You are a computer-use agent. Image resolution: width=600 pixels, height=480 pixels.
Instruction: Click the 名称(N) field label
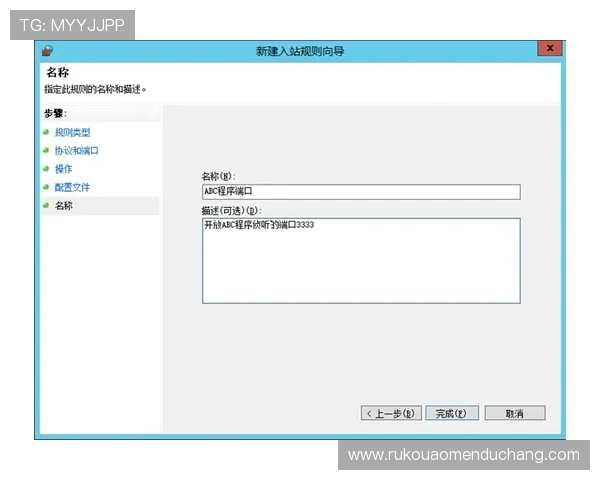(x=218, y=177)
